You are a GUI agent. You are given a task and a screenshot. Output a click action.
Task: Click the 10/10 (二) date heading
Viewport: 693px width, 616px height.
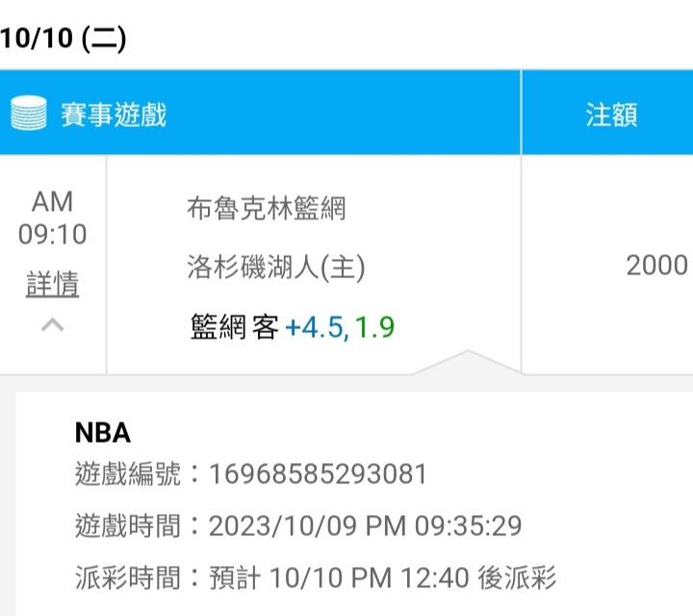[x=64, y=38]
